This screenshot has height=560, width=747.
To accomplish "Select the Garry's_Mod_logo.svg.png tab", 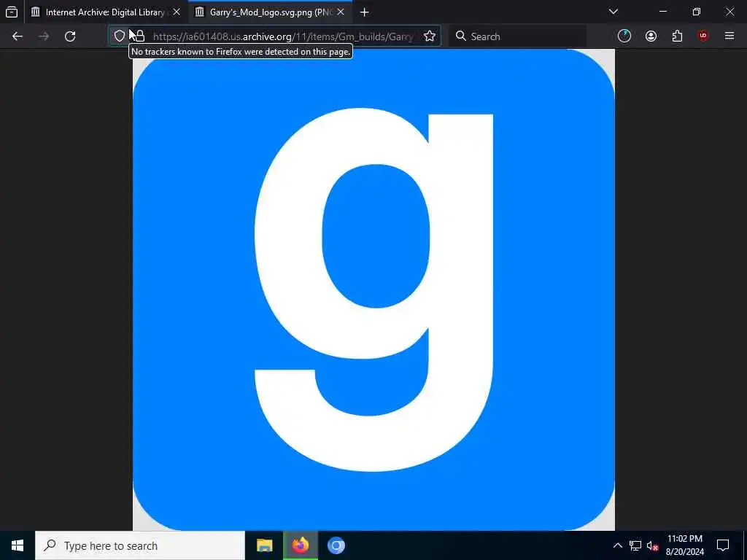I will [x=270, y=12].
